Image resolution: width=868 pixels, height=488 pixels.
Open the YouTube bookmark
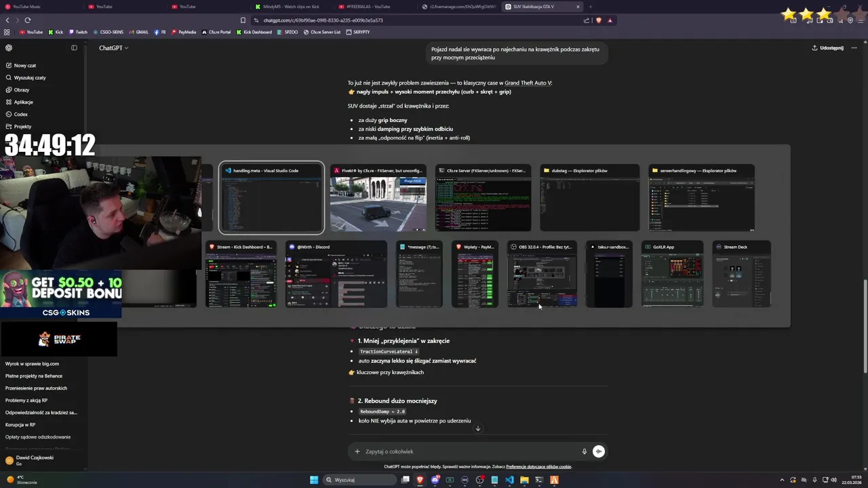point(31,32)
